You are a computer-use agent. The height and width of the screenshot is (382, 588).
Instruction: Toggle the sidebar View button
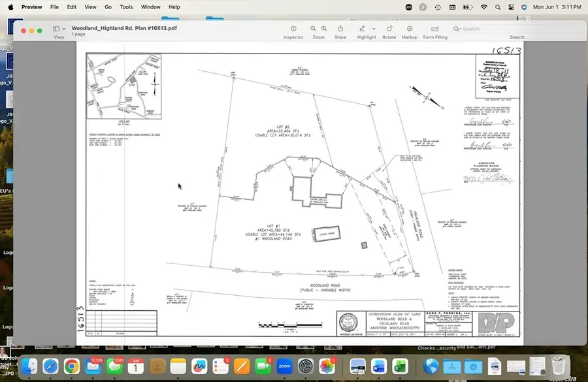tap(56, 29)
